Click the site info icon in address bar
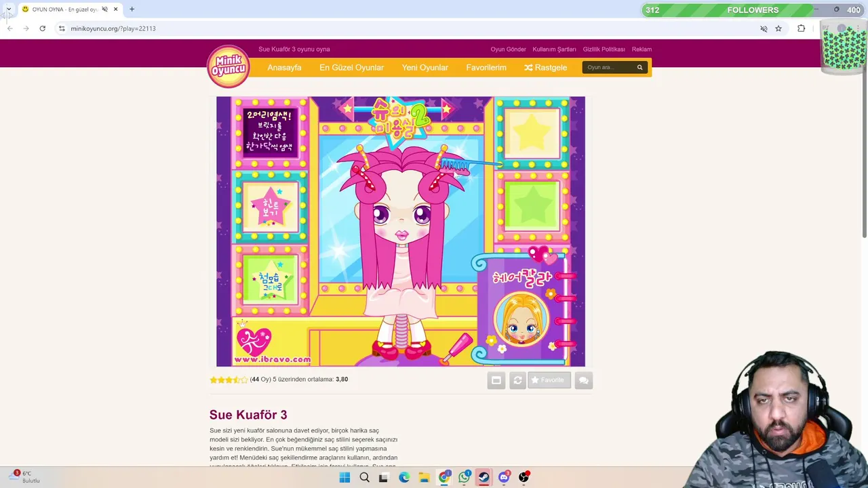 (x=61, y=28)
